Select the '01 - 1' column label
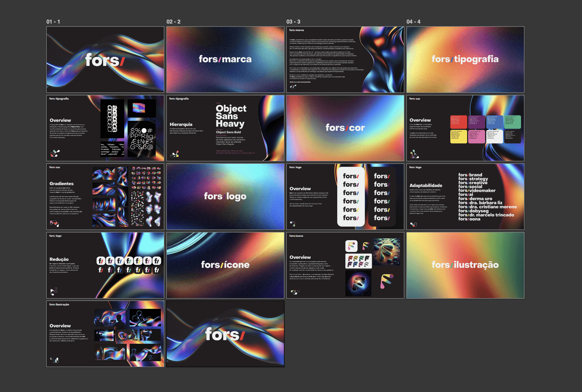The height and width of the screenshot is (392, 582). (53, 22)
